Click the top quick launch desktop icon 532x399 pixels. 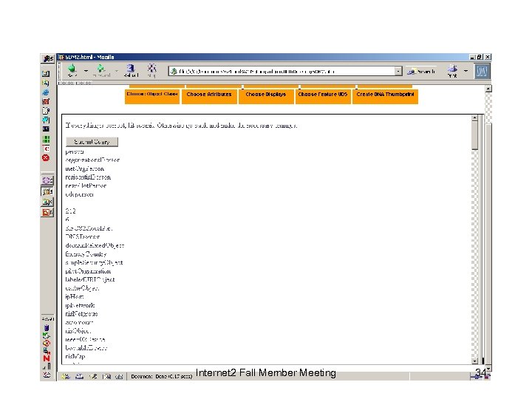pyautogui.click(x=46, y=74)
